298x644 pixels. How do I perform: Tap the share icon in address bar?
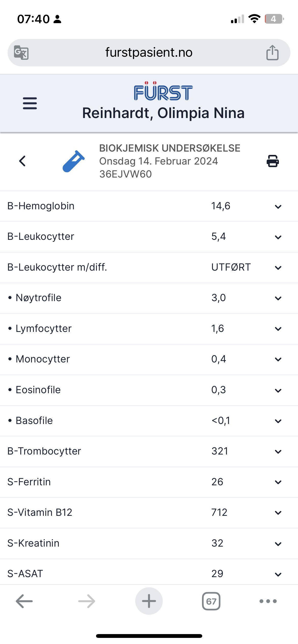[272, 53]
